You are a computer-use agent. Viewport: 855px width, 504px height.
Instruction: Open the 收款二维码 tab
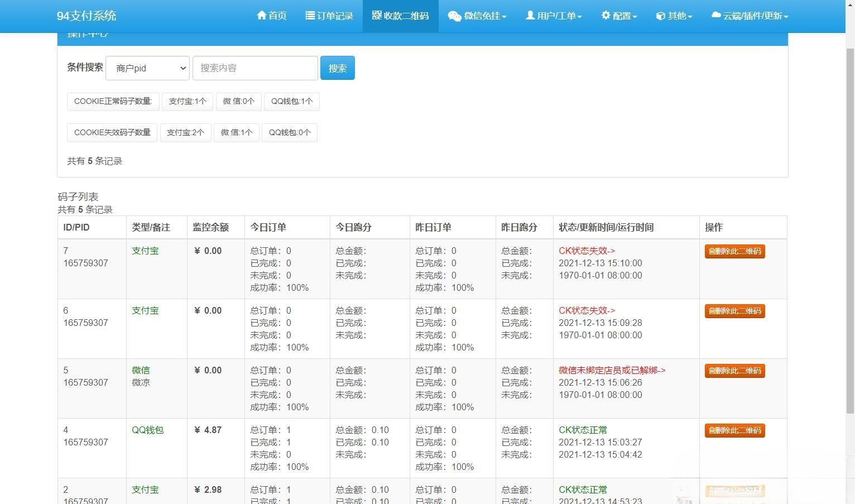click(x=400, y=16)
